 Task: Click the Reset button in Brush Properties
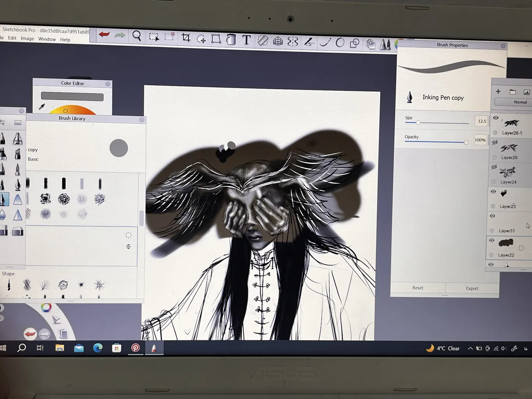point(417,288)
